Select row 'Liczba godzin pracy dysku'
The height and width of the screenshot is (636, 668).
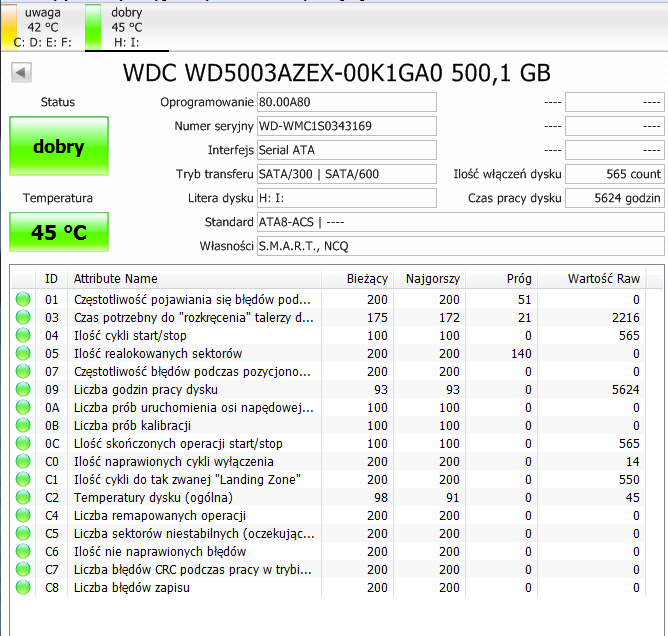click(x=328, y=389)
